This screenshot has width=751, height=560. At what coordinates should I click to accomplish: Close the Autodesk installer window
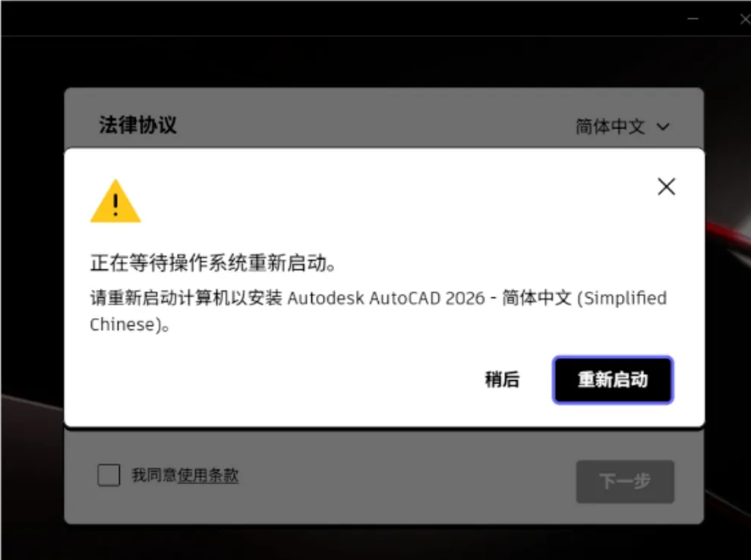745,19
